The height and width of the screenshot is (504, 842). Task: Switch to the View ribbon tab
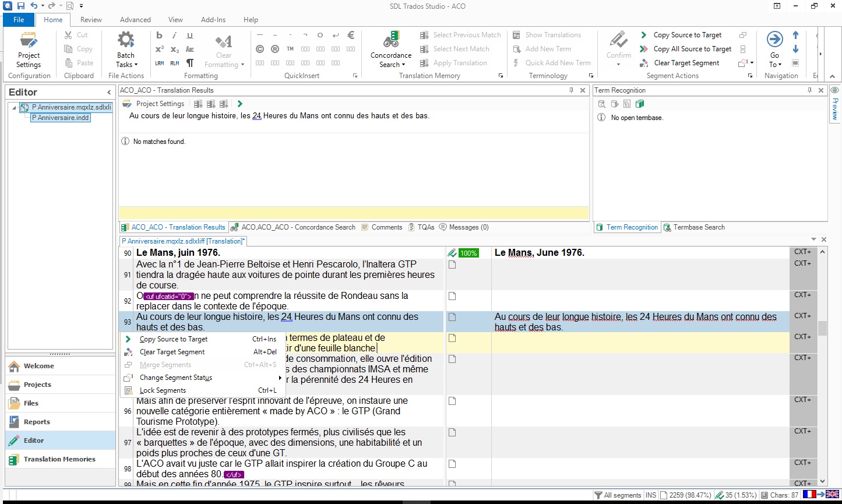[175, 19]
